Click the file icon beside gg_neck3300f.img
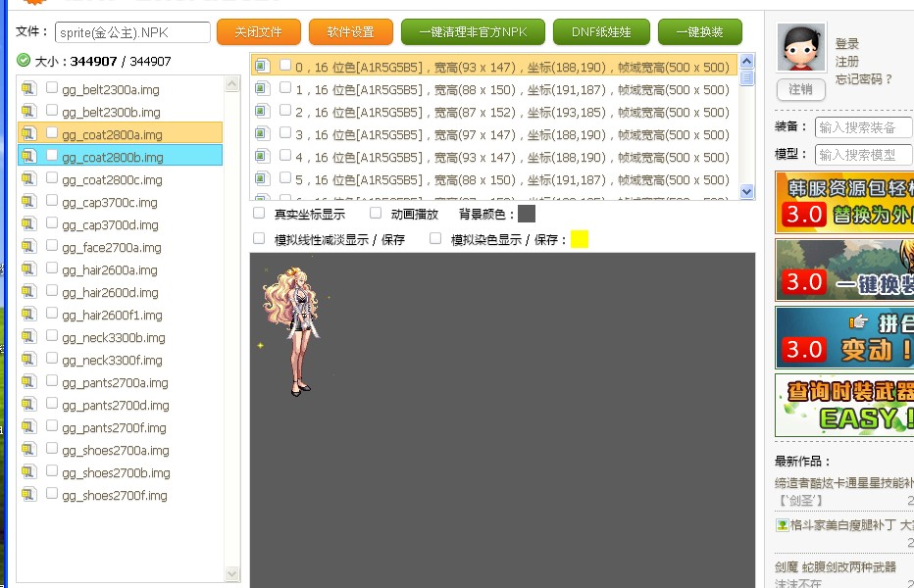Screen dimensions: 914x588 pyautogui.click(x=28, y=359)
